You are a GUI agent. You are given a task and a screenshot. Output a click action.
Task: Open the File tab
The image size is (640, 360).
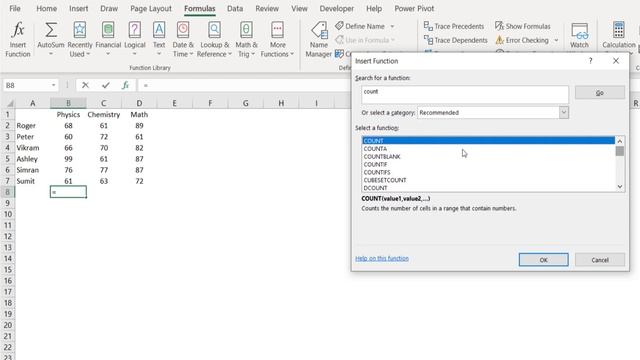coord(15,9)
